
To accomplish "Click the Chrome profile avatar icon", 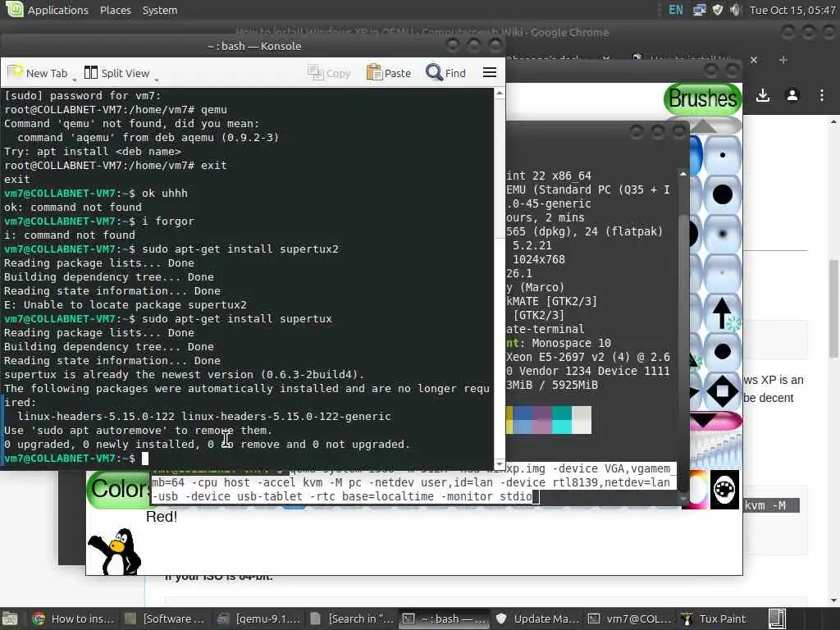I will (792, 95).
